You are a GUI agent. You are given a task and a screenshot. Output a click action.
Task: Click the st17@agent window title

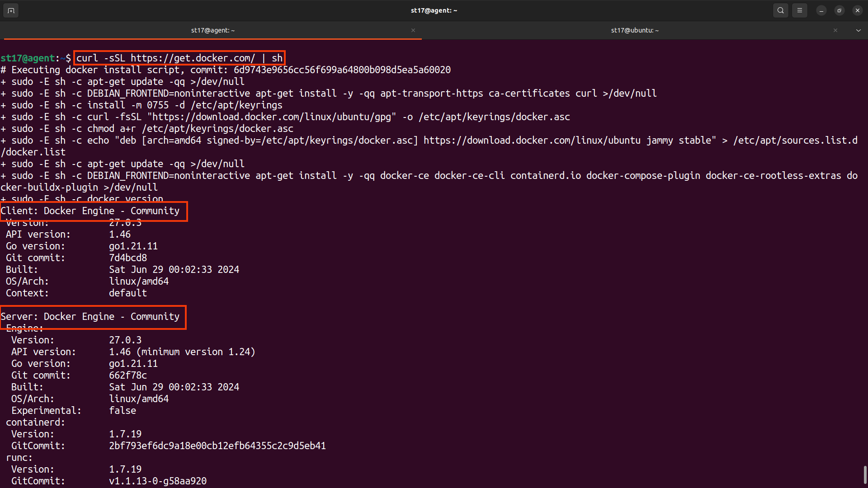434,10
